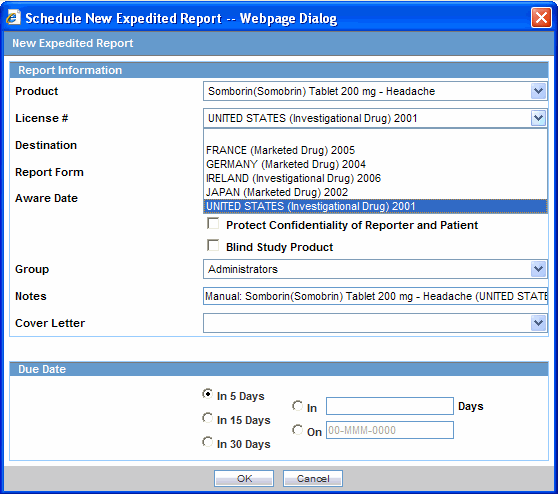This screenshot has height=494, width=558.
Task: Select the 'On' date radio button
Action: [x=297, y=430]
